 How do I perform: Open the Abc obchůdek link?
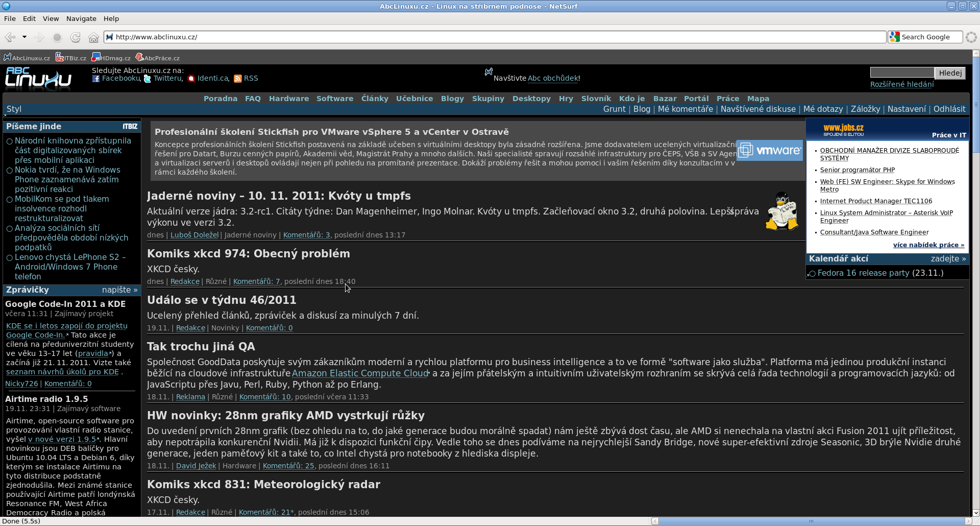553,78
